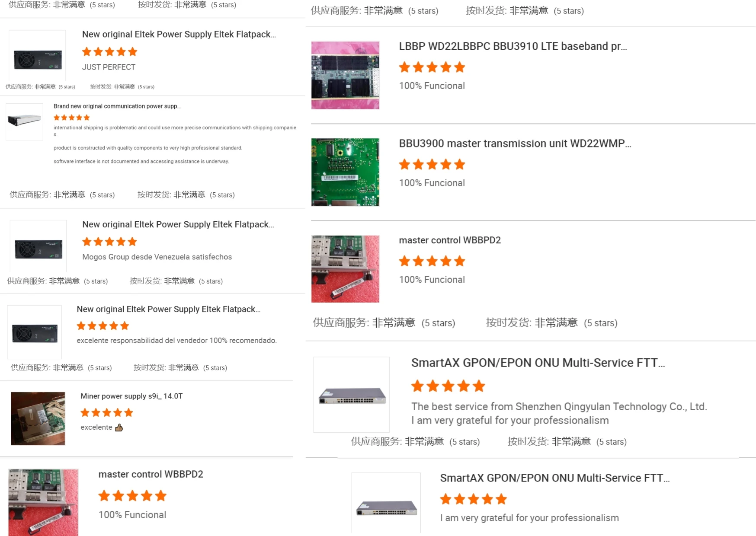This screenshot has height=536, width=756.
Task: Open "Brand new original communication power supp..." link
Action: (x=117, y=106)
